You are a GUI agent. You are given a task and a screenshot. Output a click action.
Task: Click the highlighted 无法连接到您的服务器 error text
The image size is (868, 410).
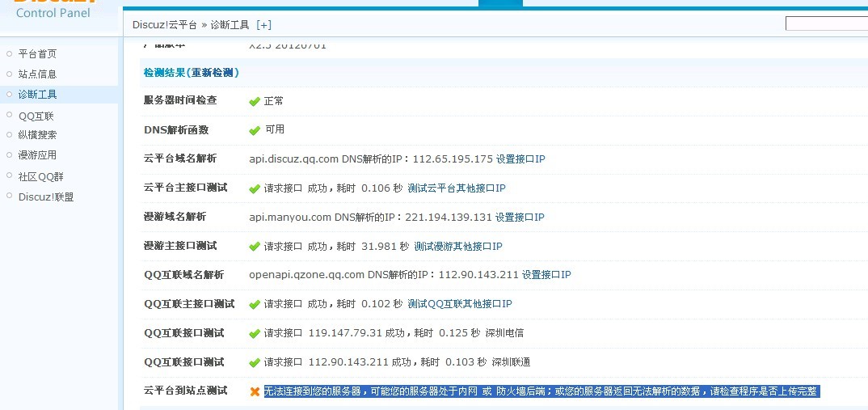[541, 391]
